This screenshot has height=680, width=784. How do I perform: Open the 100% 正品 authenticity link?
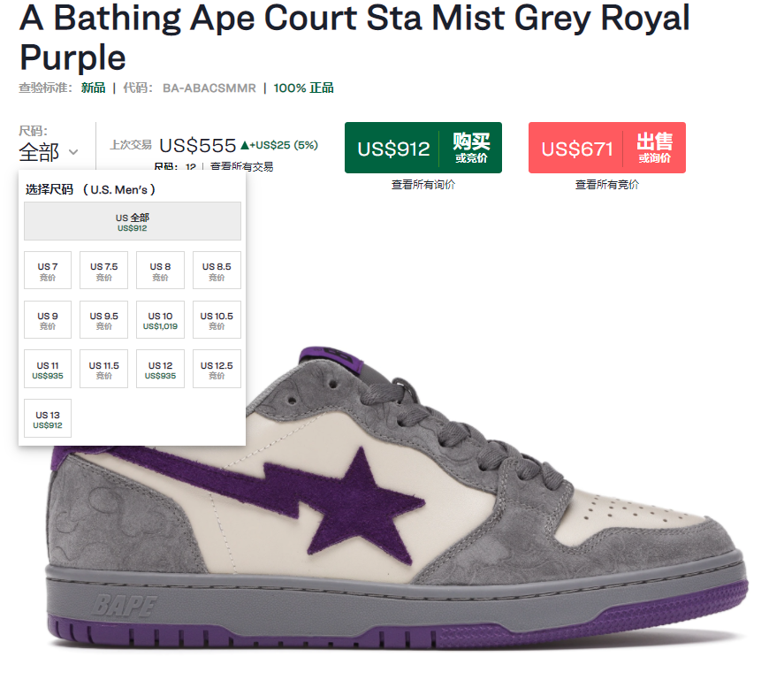pos(303,88)
